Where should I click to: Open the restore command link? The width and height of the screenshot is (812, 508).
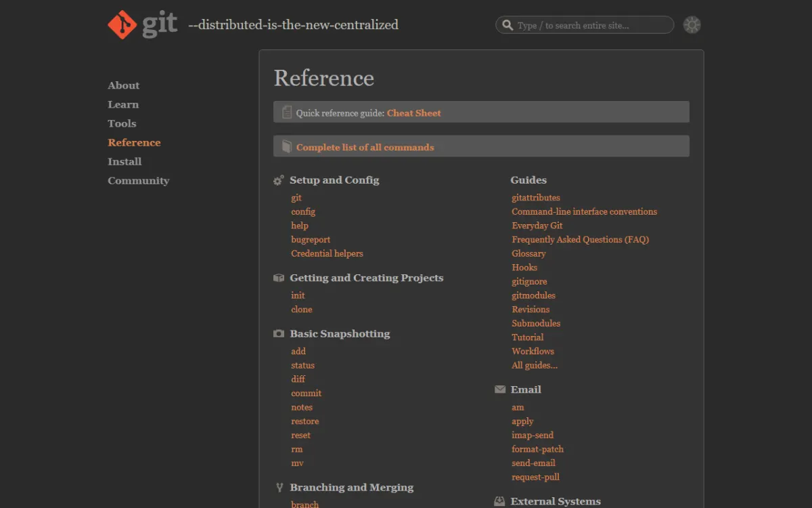click(305, 421)
